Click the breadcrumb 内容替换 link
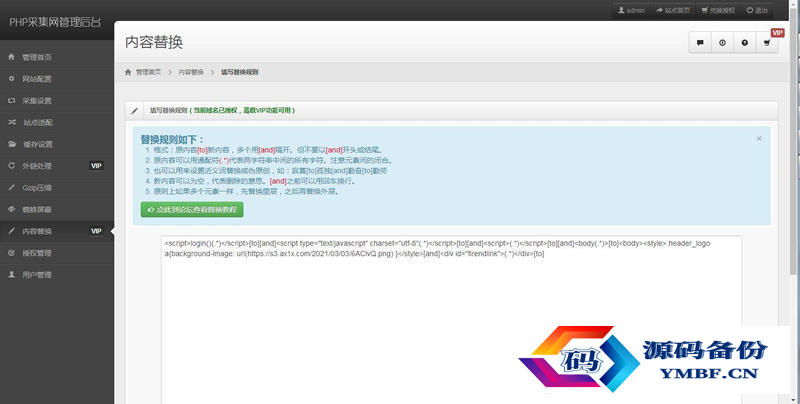This screenshot has width=800, height=404. [x=191, y=72]
